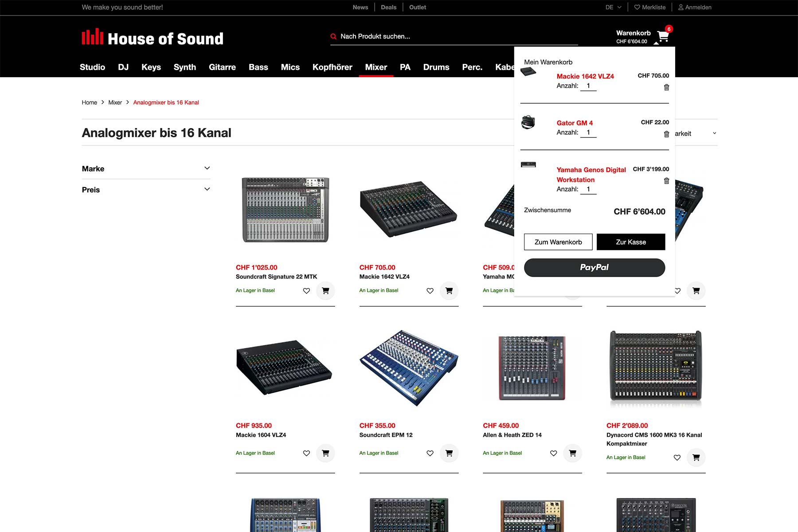Open the Drums category

click(x=436, y=67)
